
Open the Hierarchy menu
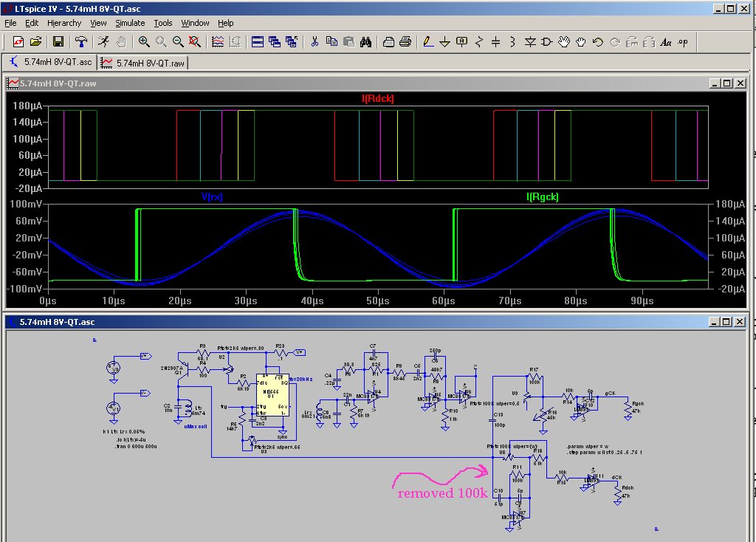pyautogui.click(x=64, y=23)
